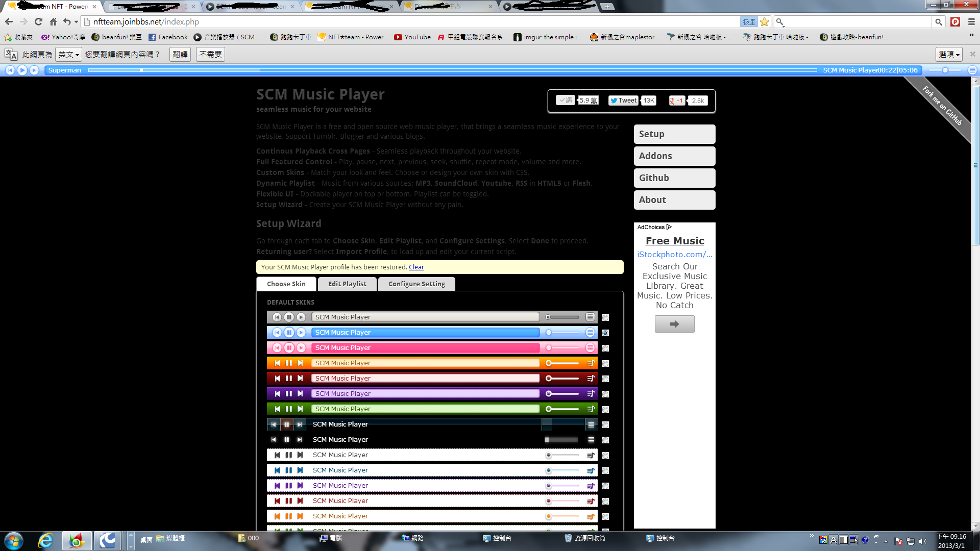Select the pink skin radio button

click(x=605, y=348)
